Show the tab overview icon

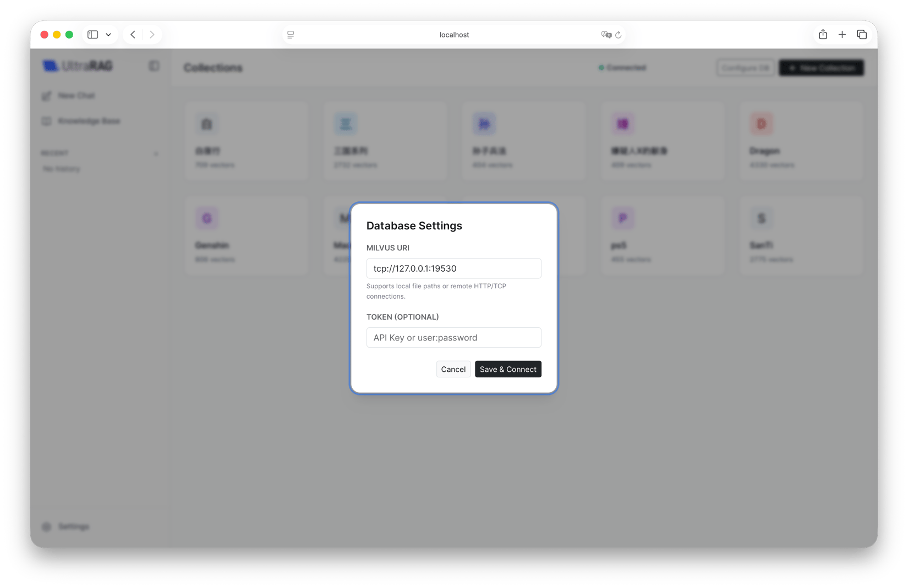coord(862,35)
